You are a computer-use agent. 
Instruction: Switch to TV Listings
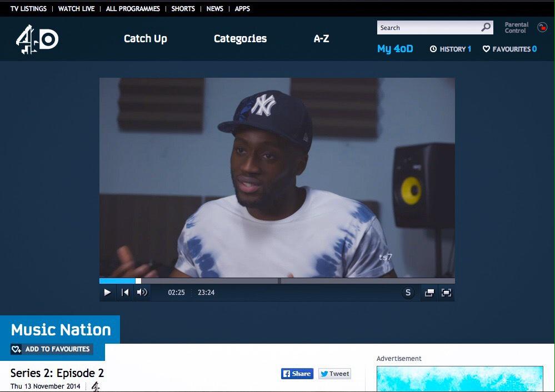click(28, 8)
